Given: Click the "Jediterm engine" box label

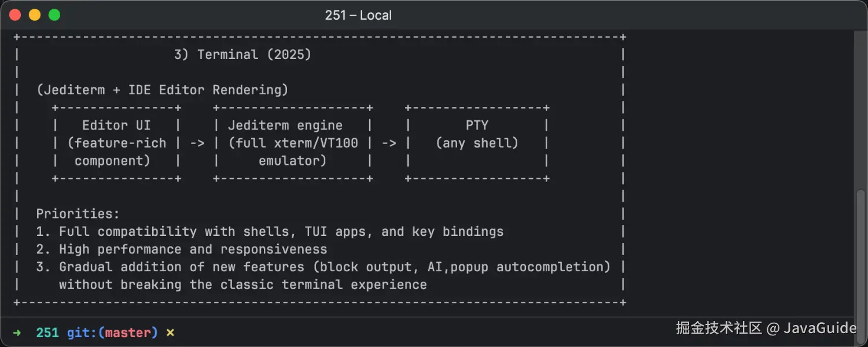Looking at the screenshot, I should (x=285, y=125).
